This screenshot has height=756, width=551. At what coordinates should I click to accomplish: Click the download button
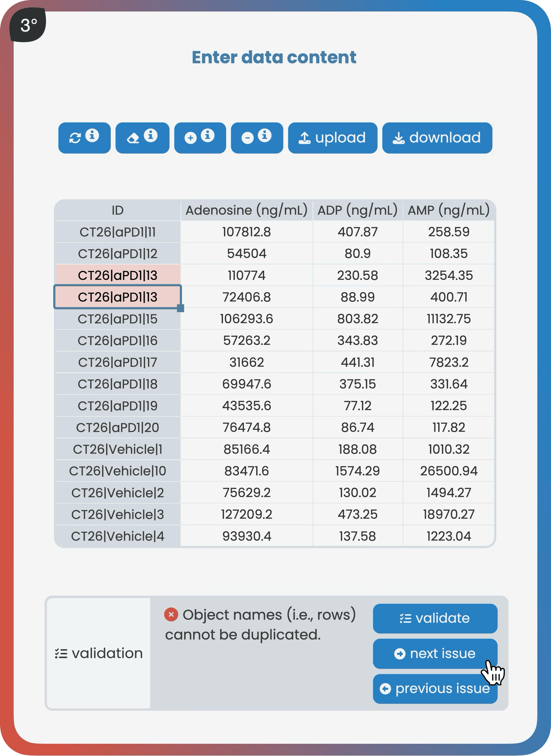point(437,138)
